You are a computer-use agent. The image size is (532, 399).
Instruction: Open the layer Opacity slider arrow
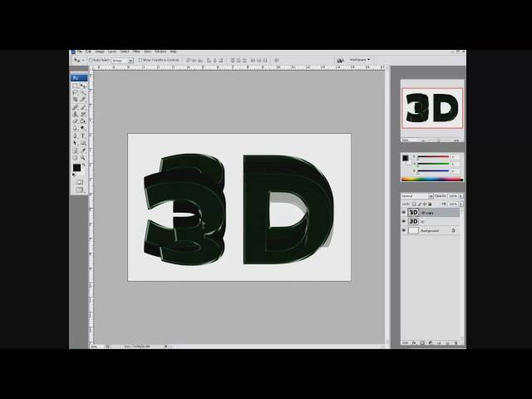pyautogui.click(x=461, y=196)
